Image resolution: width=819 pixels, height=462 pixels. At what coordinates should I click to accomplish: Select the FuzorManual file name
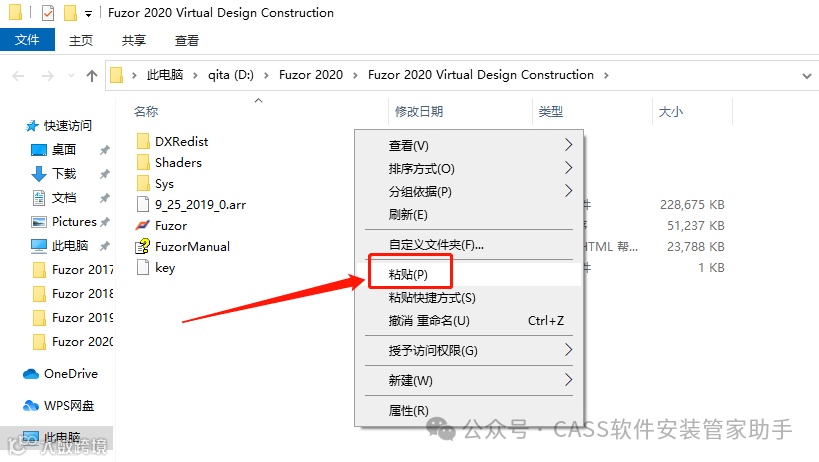(192, 246)
